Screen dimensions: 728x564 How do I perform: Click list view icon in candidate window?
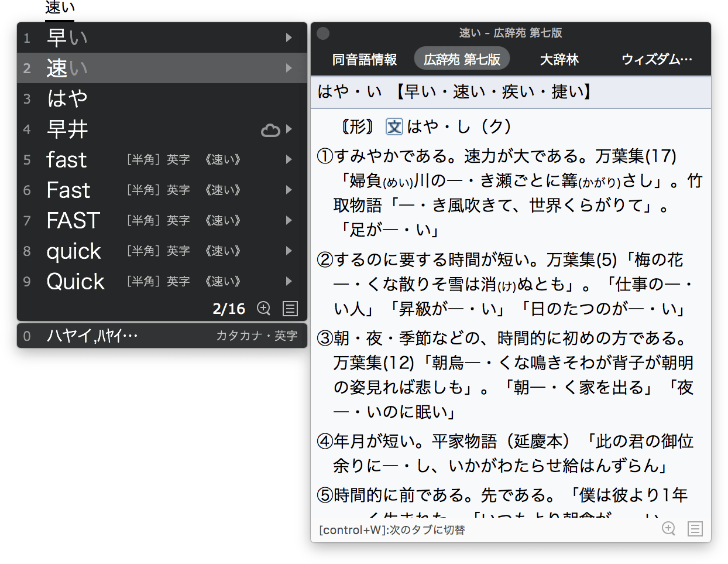290,309
